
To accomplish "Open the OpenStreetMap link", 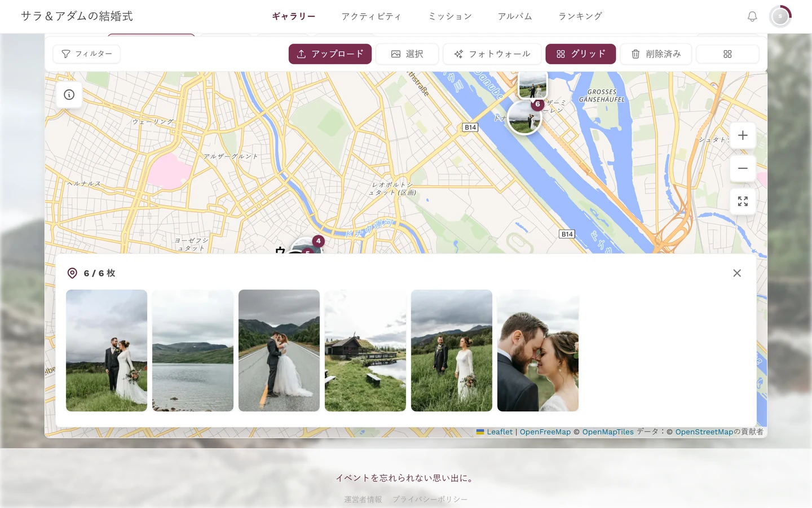I will [x=704, y=432].
